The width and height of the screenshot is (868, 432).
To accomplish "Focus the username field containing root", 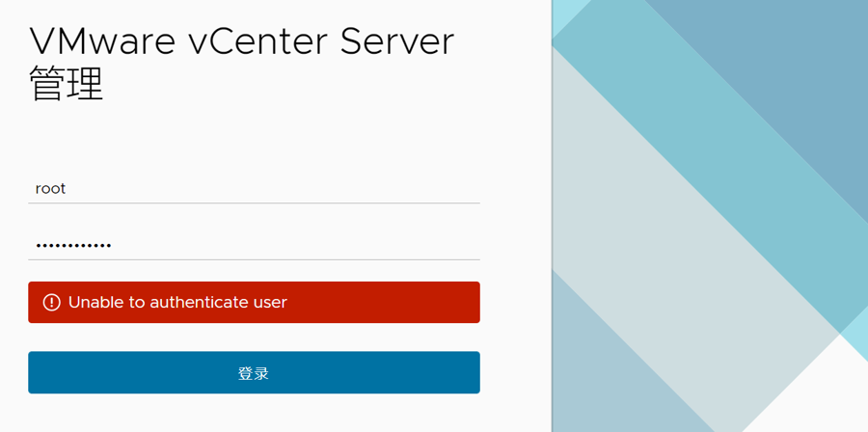I will (254, 189).
